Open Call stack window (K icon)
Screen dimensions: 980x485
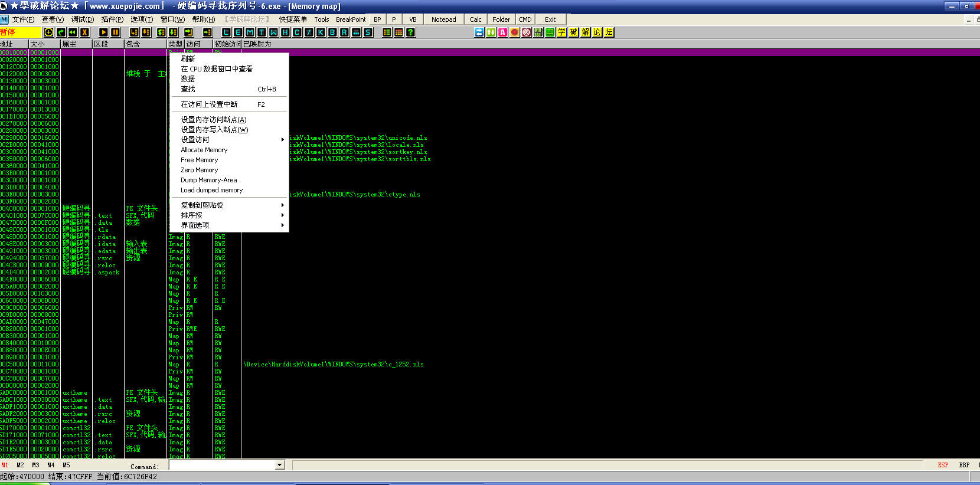coord(321,32)
